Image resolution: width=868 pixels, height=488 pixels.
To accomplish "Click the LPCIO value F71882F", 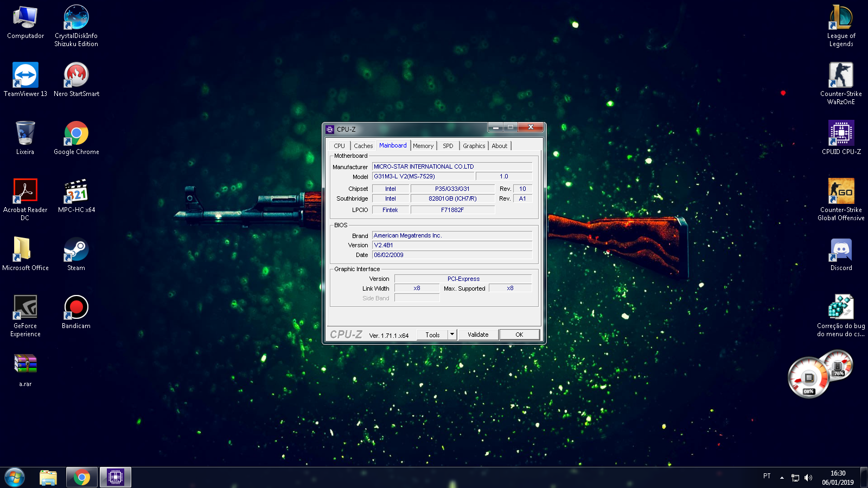I will [452, 210].
